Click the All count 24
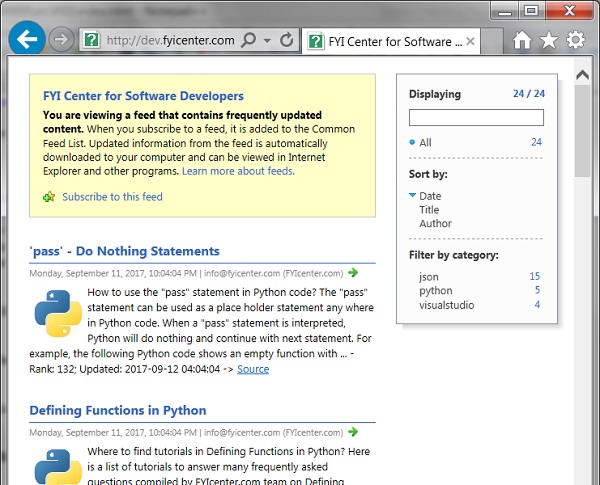 (x=536, y=142)
